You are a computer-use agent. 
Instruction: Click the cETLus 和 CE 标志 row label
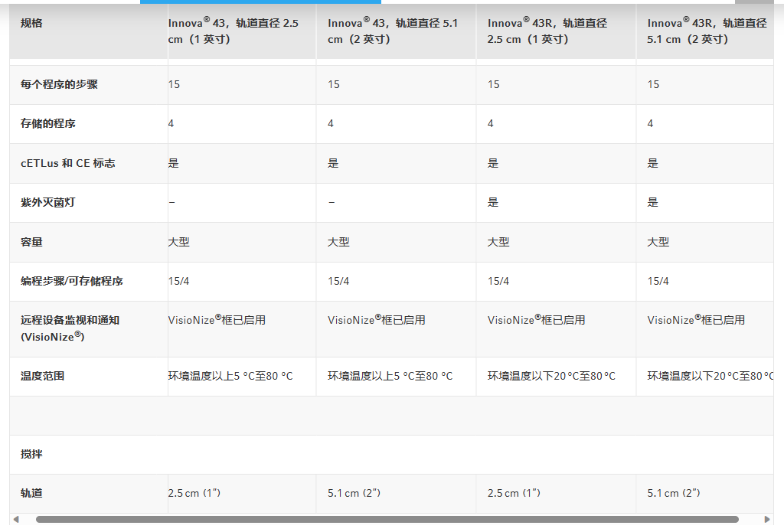tap(68, 163)
